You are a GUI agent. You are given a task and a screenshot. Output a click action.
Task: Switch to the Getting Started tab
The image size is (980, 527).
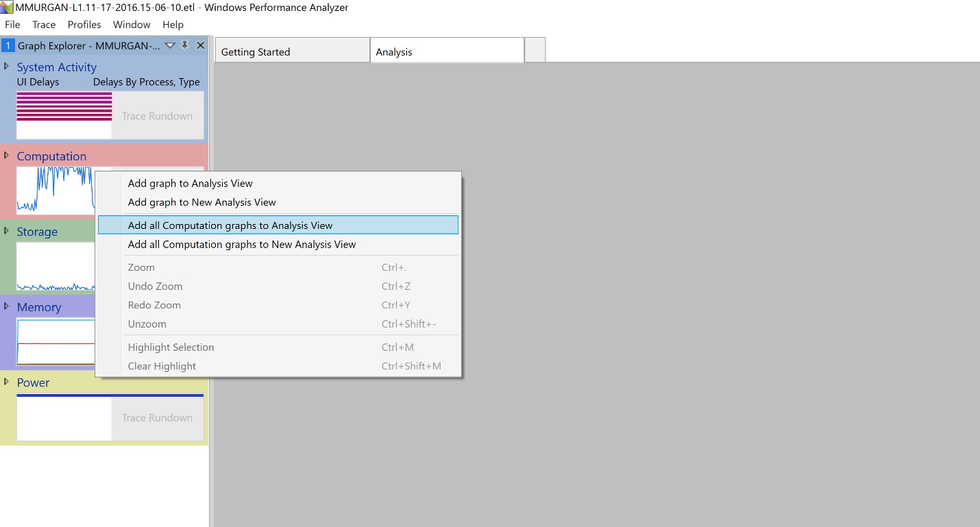pyautogui.click(x=293, y=51)
